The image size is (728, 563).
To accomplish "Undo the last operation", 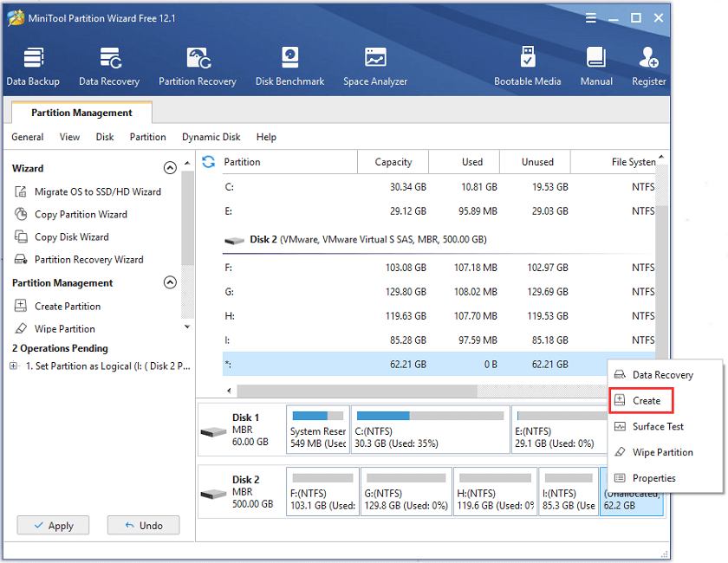I will point(143,525).
